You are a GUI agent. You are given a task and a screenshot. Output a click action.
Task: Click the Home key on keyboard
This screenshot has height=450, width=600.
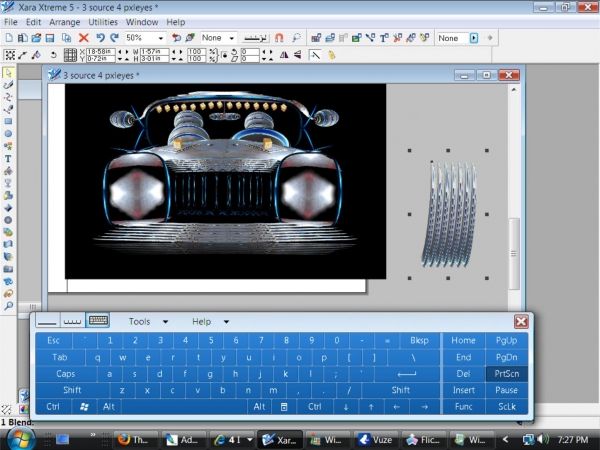coord(463,341)
